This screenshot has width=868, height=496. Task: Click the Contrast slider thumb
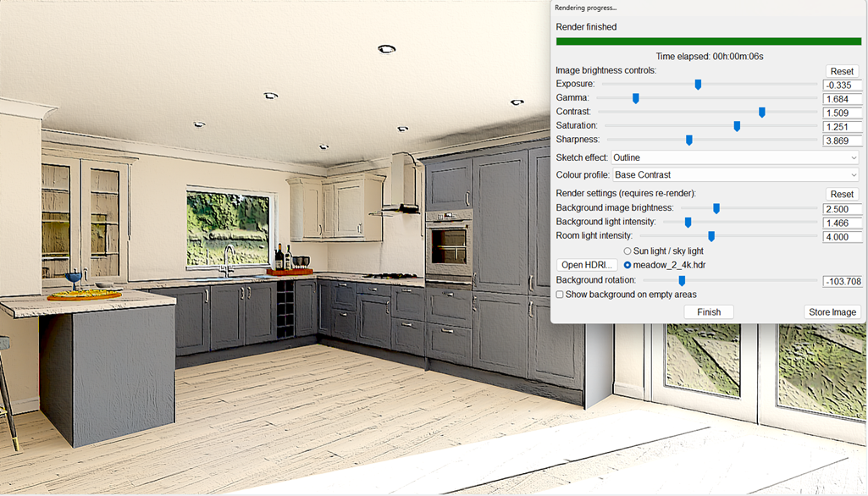tap(762, 113)
